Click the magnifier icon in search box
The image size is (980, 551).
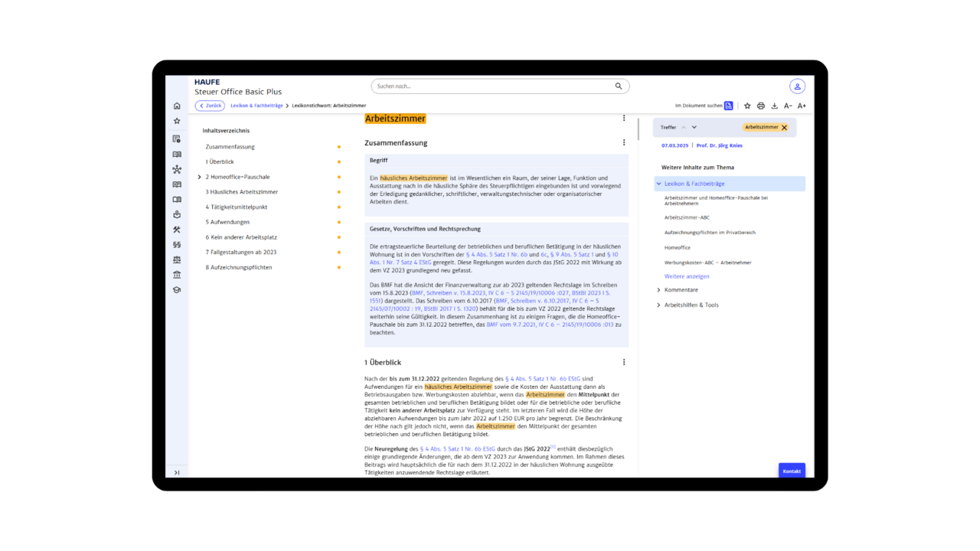click(619, 86)
